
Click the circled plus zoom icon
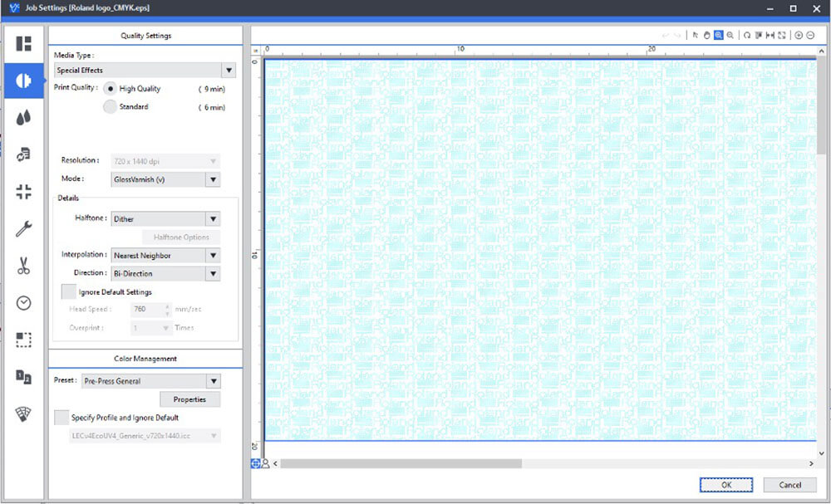pos(799,36)
